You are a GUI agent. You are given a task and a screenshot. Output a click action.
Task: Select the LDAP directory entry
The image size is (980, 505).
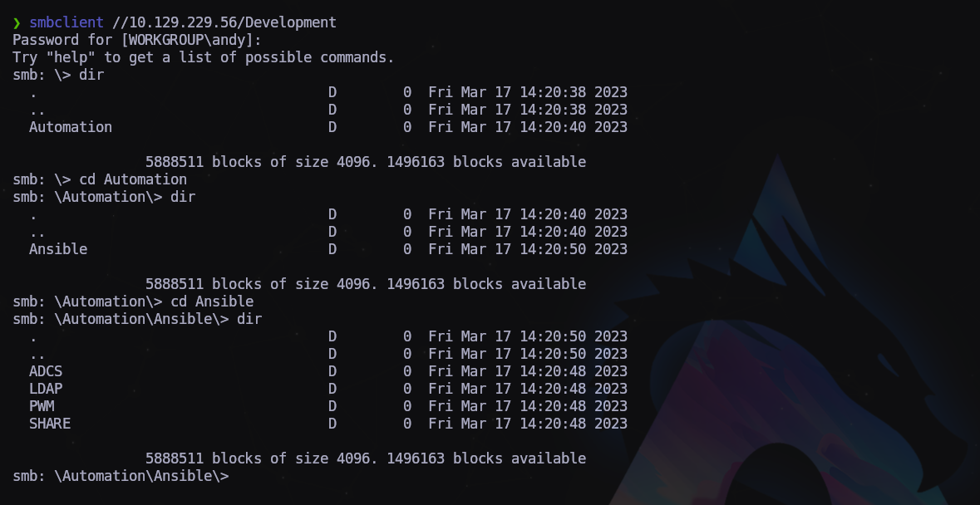click(x=46, y=389)
